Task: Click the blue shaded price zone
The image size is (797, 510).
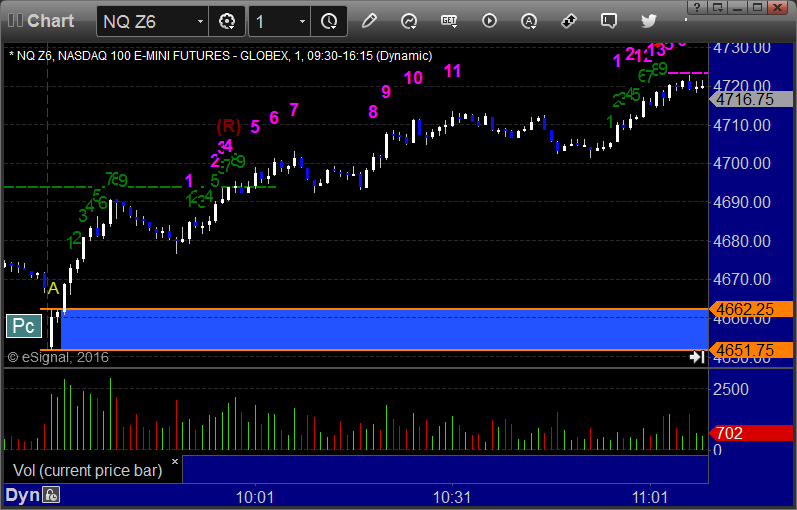Action: click(384, 330)
